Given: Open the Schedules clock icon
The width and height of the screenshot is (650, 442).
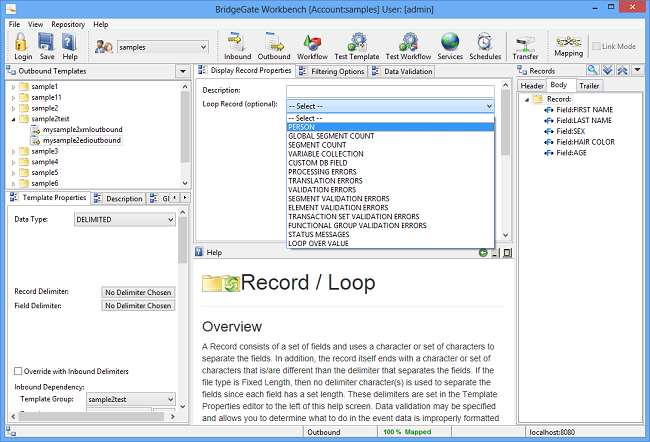Looking at the screenshot, I should pos(485,42).
